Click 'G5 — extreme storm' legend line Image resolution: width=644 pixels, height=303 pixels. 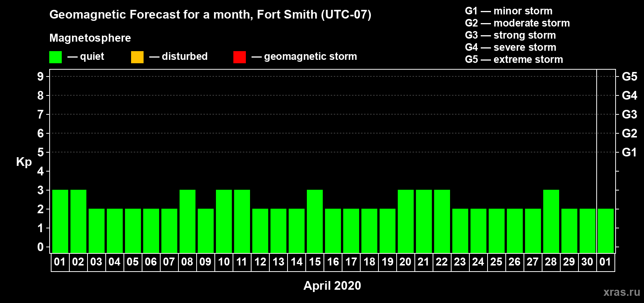(514, 59)
